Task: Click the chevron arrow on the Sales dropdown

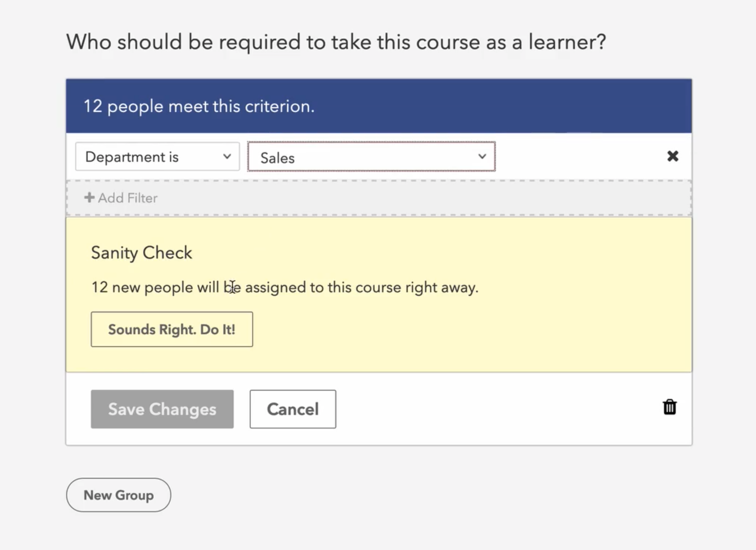Action: pos(482,156)
